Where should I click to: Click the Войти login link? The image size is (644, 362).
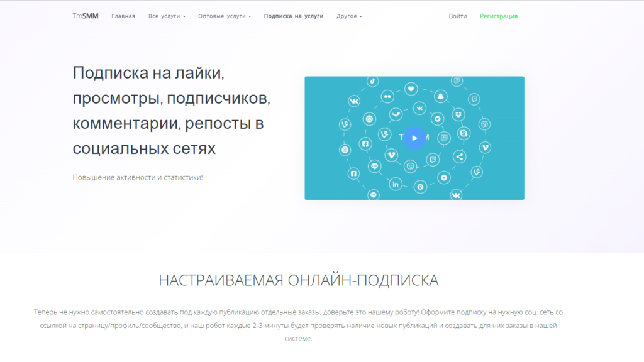point(458,16)
